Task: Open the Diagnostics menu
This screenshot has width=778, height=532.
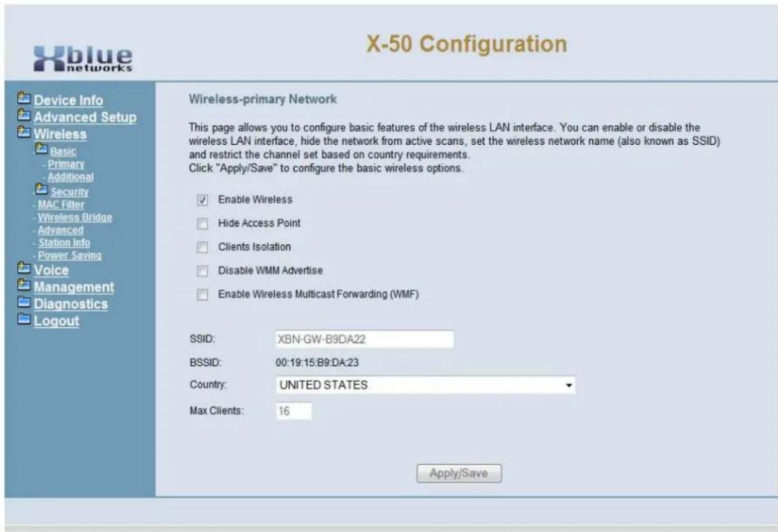Action: point(70,305)
